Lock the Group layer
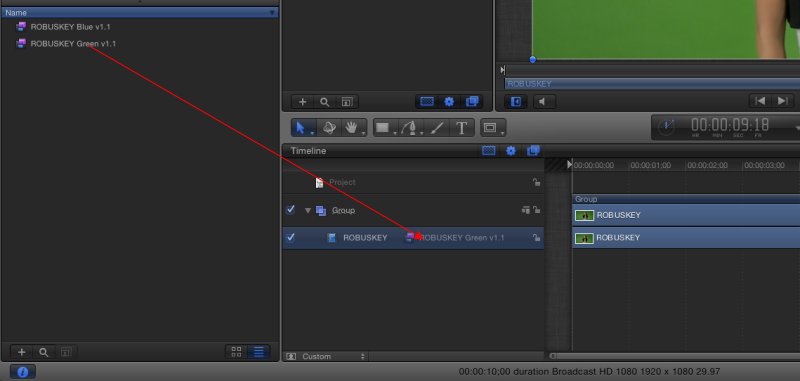This screenshot has width=800, height=381. (536, 210)
